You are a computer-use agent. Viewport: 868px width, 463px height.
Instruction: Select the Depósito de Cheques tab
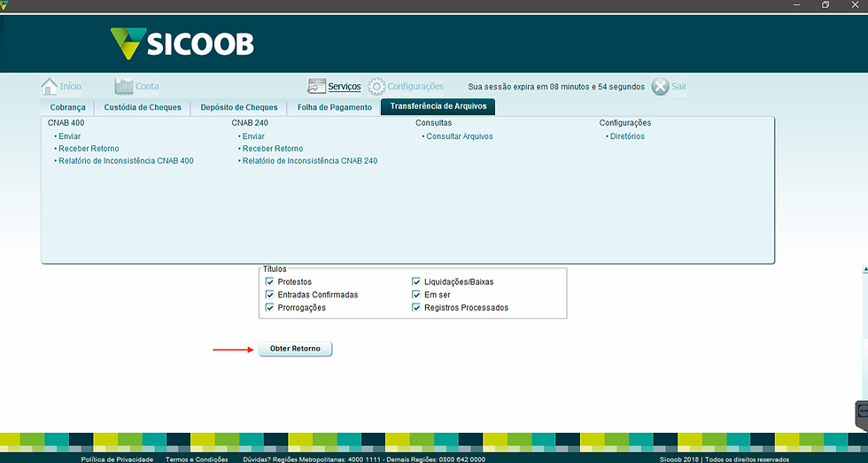pos(239,107)
